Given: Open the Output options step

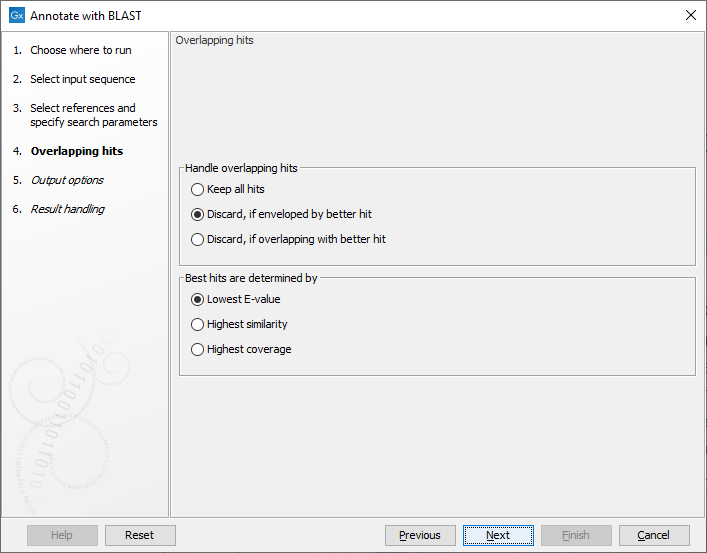Looking at the screenshot, I should 66,180.
